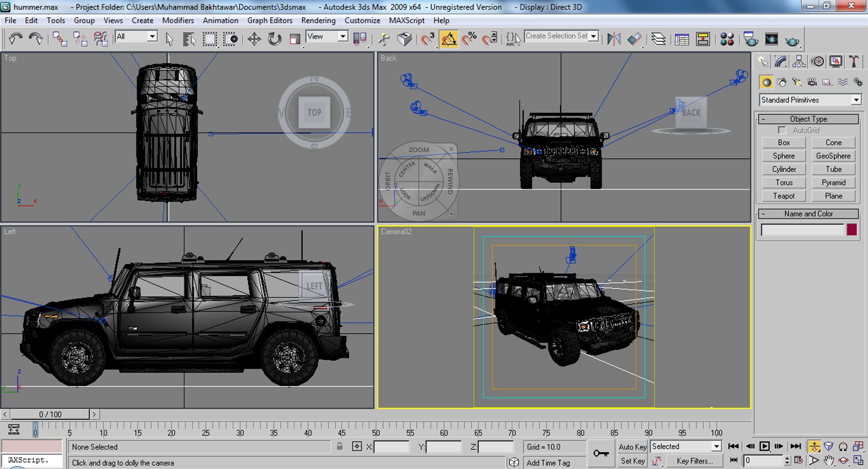
Task: Click the GeoSphere button
Action: [x=833, y=156]
